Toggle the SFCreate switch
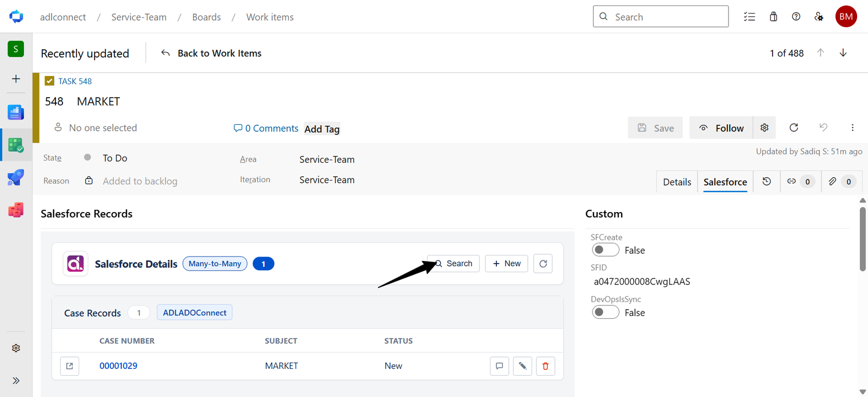This screenshot has width=868, height=397. pos(605,249)
